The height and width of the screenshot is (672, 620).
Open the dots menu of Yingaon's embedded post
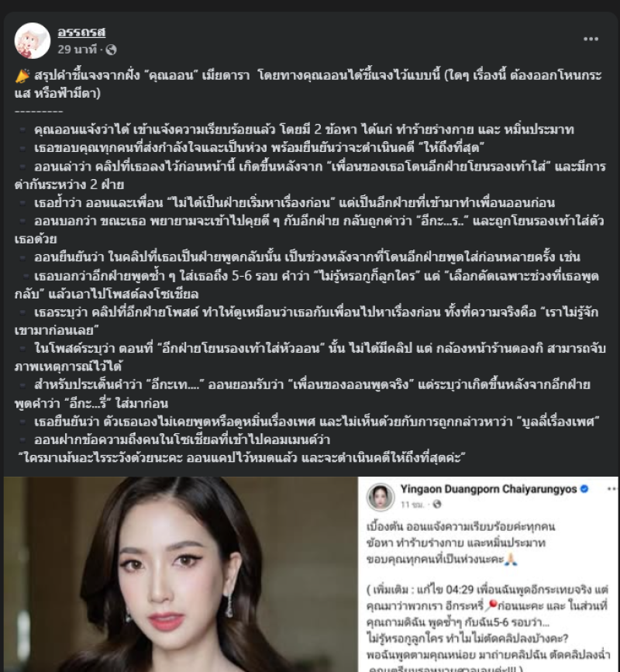(611, 489)
